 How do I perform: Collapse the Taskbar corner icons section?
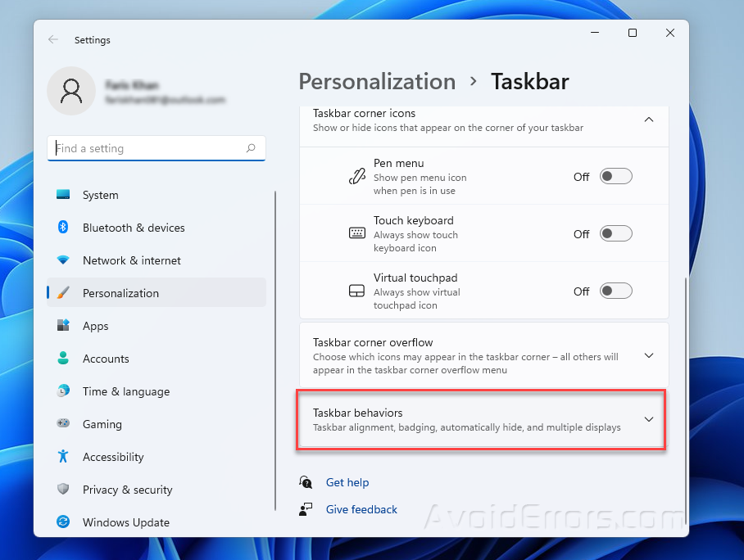(649, 120)
